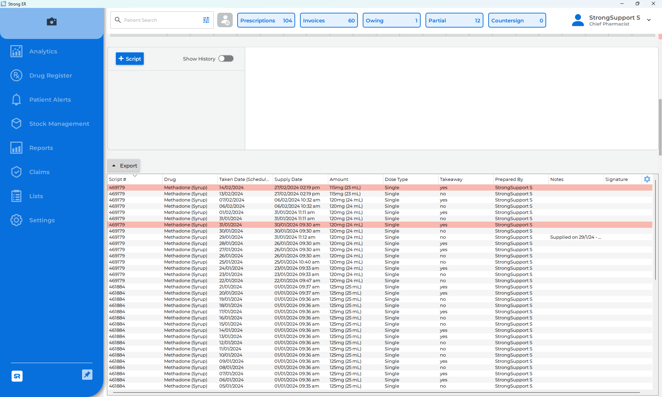
Task: Open the Settings menu item
Action: (x=42, y=220)
